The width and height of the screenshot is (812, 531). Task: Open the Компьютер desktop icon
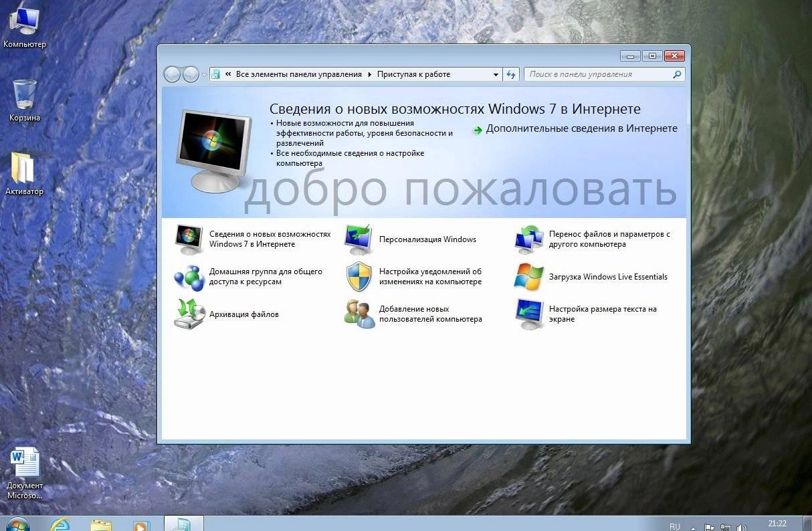click(x=24, y=27)
